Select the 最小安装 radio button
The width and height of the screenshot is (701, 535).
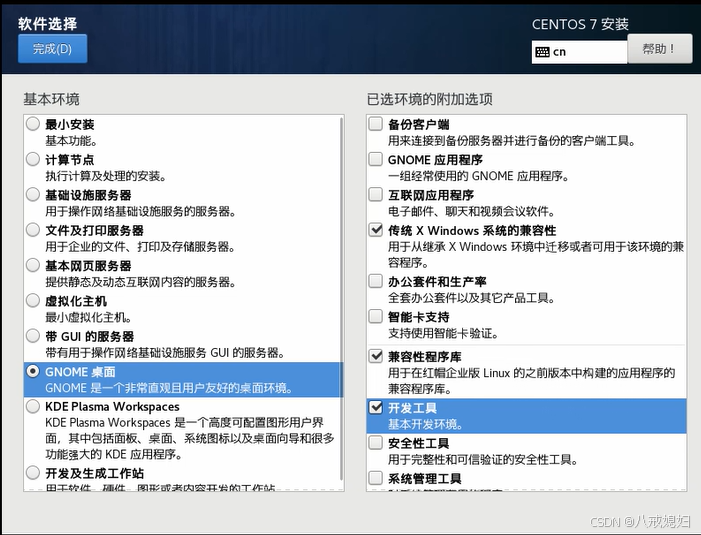[x=33, y=124]
